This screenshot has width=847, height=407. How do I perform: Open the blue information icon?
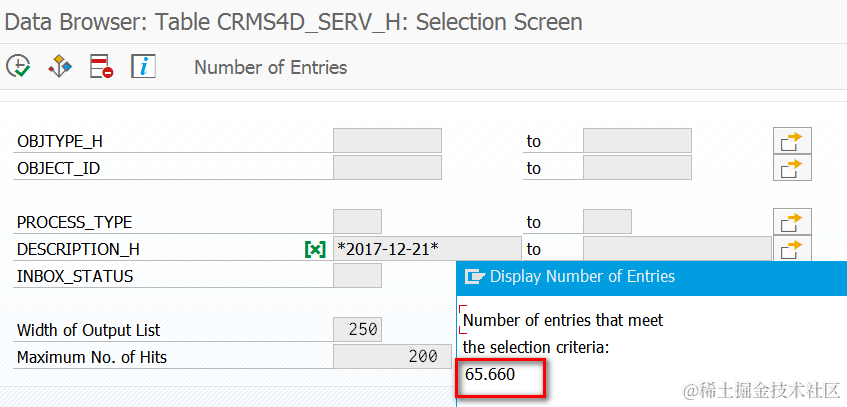[x=144, y=66]
